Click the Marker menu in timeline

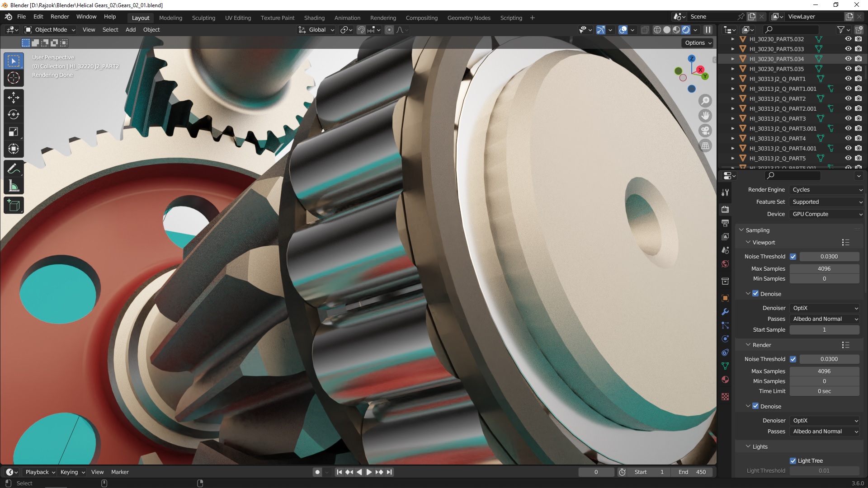[120, 472]
